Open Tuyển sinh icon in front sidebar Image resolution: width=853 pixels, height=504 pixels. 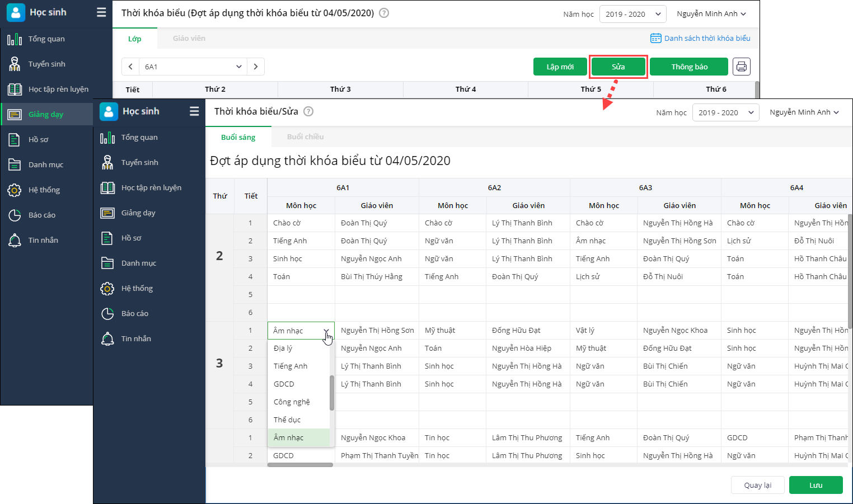(x=107, y=163)
